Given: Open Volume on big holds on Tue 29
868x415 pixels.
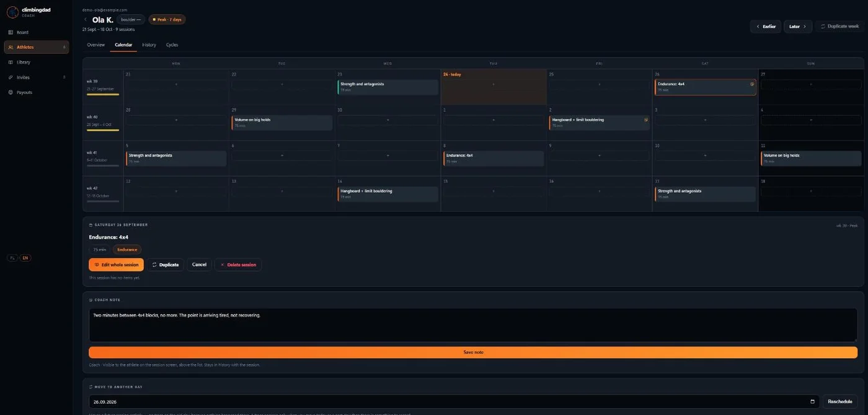Looking at the screenshot, I should tap(282, 123).
